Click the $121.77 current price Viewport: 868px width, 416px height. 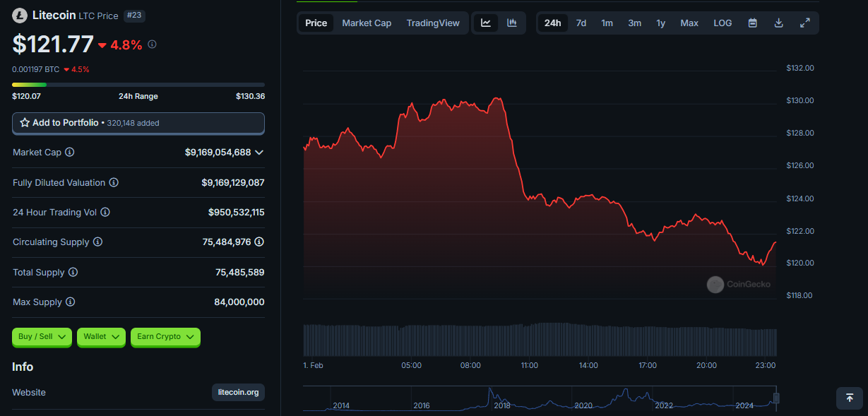coord(53,44)
